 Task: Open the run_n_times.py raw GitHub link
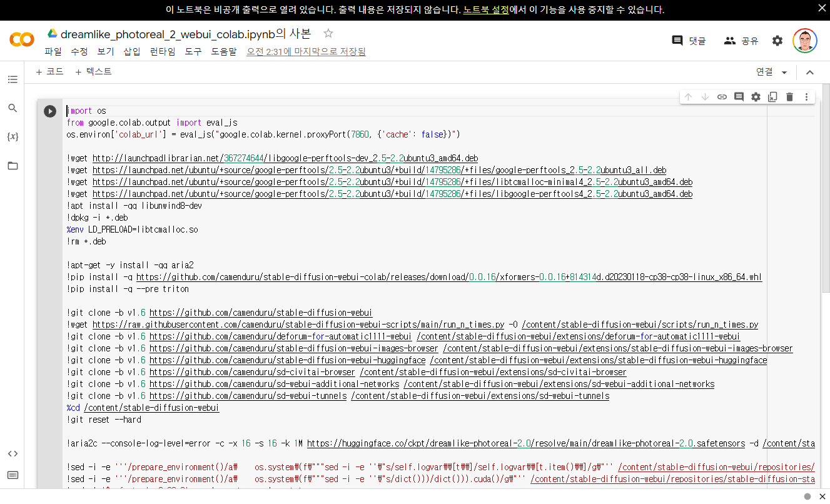[x=298, y=325]
